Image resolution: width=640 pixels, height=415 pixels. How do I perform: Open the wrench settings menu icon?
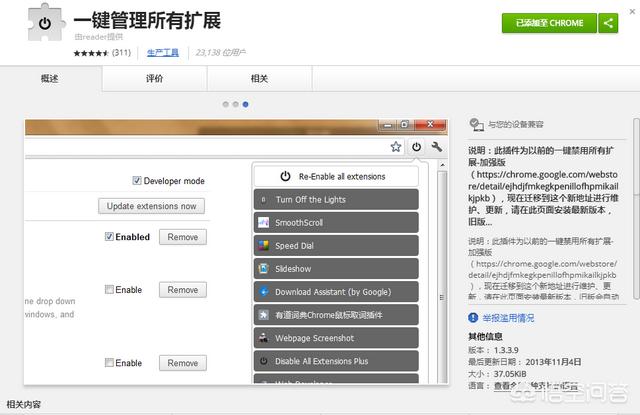coord(437,147)
